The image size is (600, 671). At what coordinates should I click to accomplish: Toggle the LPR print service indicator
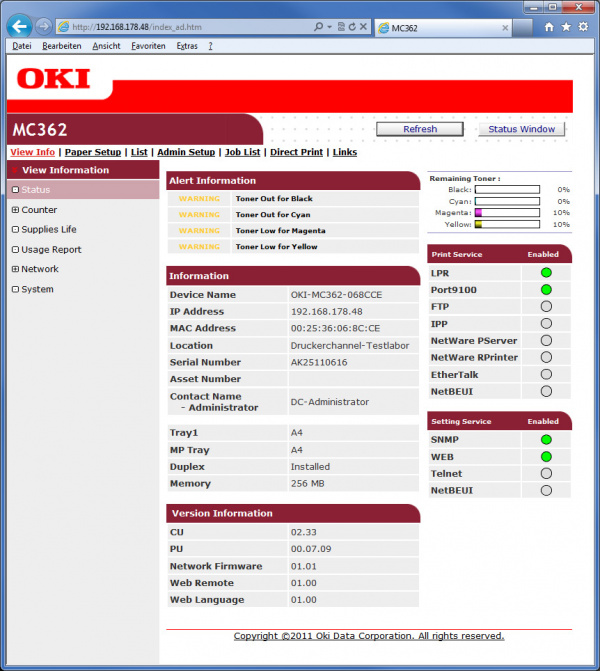(x=546, y=272)
